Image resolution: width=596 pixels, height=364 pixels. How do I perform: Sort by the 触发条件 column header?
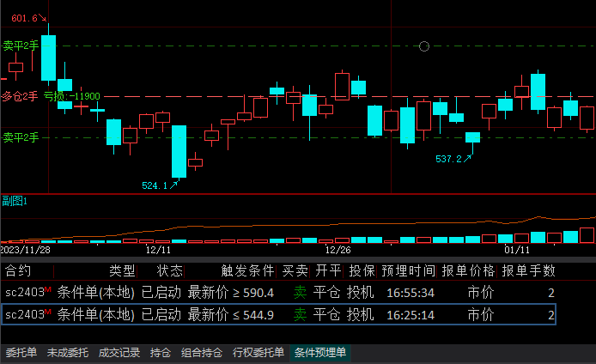coord(248,271)
